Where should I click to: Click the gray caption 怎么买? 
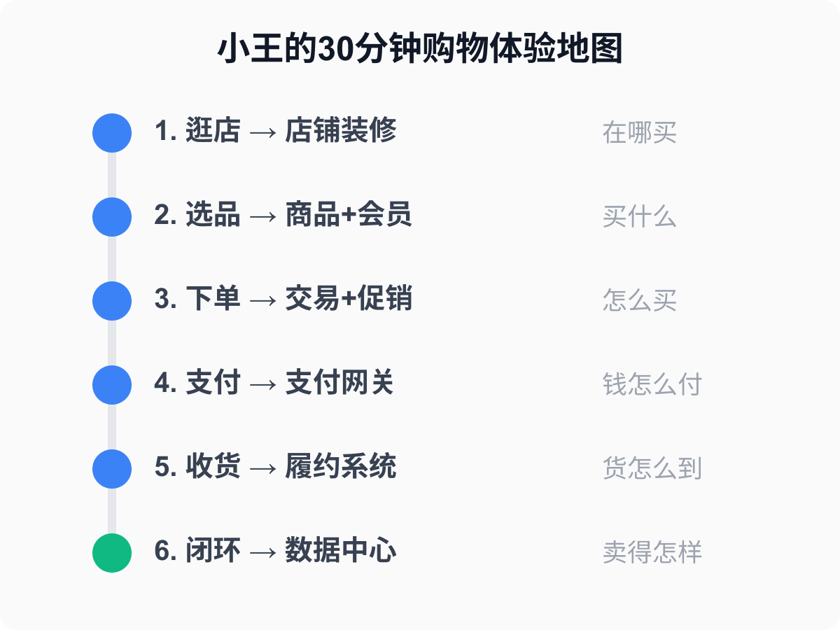pyautogui.click(x=639, y=301)
